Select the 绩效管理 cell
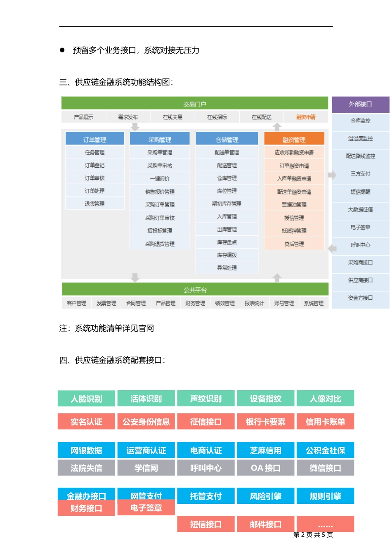392x555 pixels. [225, 303]
